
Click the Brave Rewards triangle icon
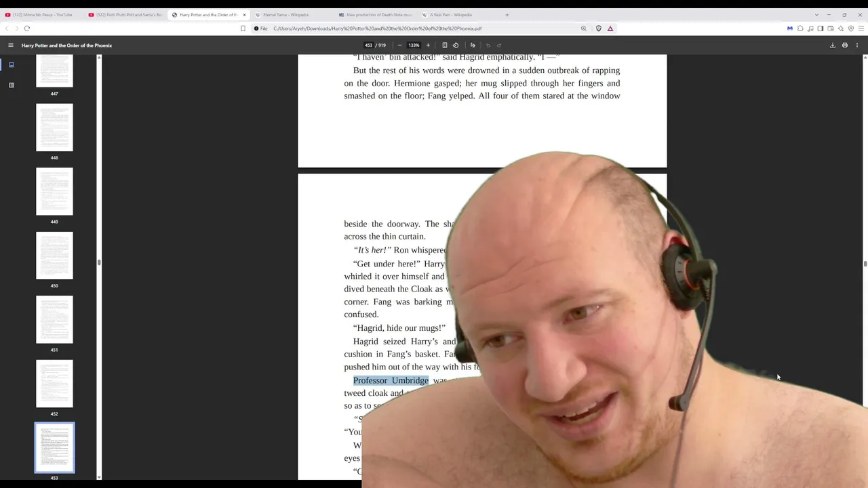610,28
